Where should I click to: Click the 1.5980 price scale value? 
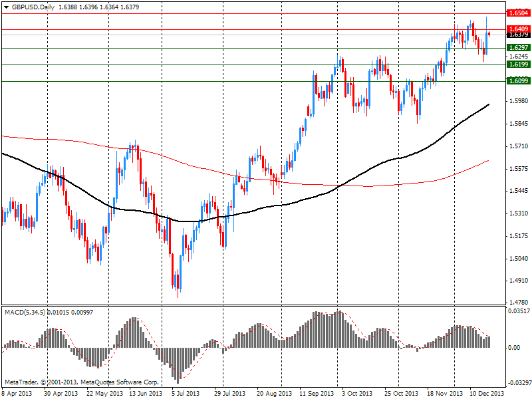[x=519, y=101]
